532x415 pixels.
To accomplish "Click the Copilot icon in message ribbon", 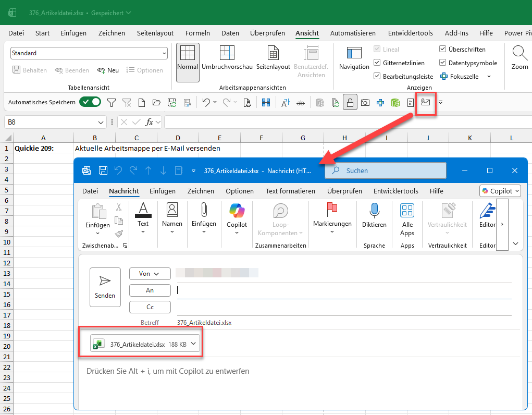I will pyautogui.click(x=237, y=210).
